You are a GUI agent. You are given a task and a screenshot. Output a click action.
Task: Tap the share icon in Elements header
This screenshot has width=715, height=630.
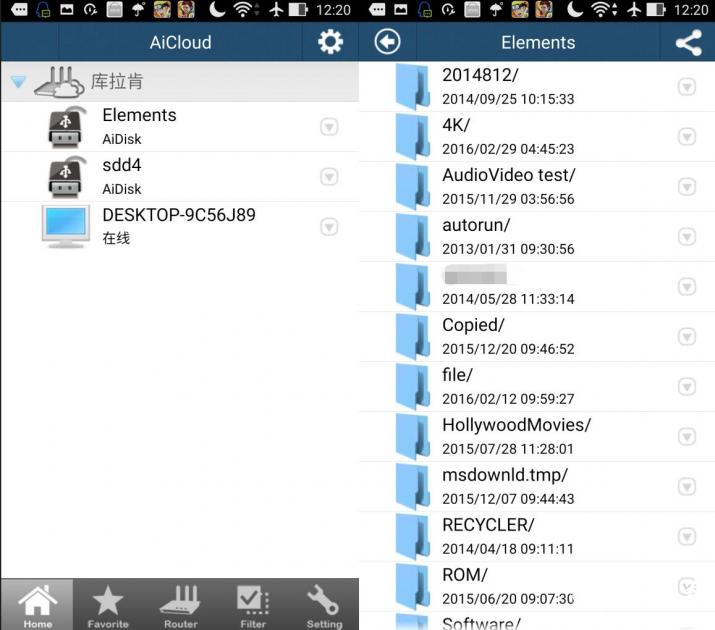click(x=689, y=42)
